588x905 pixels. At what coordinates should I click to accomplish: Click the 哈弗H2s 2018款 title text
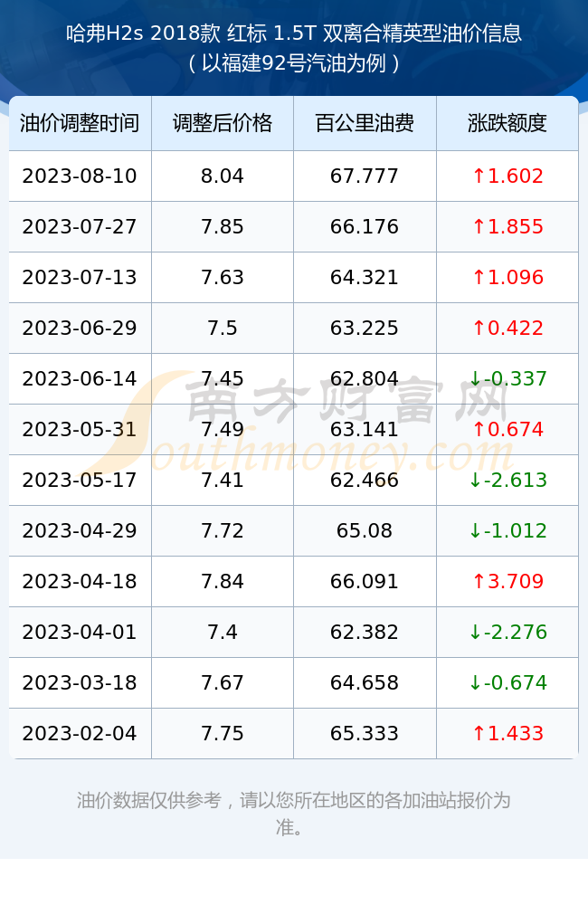pyautogui.click(x=143, y=33)
